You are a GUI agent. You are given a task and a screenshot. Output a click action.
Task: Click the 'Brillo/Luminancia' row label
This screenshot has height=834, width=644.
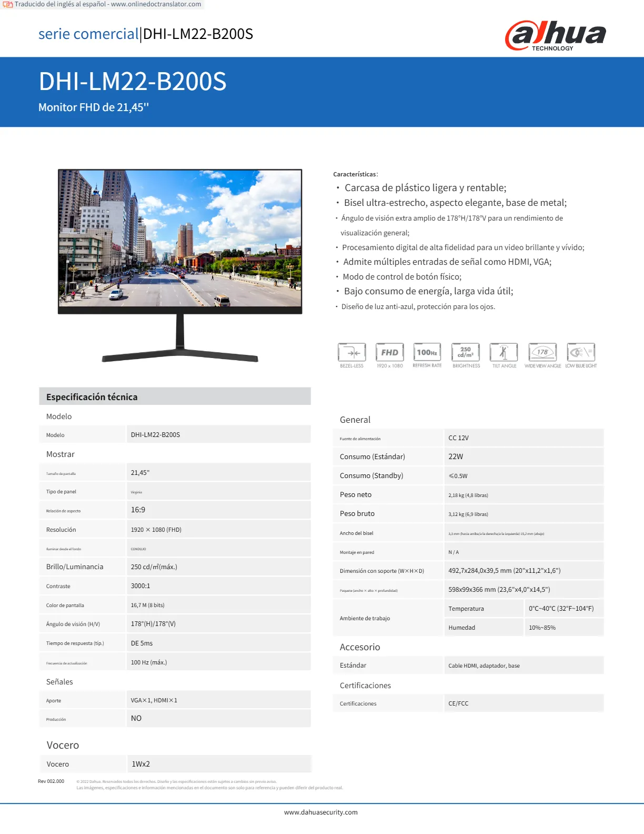point(75,567)
